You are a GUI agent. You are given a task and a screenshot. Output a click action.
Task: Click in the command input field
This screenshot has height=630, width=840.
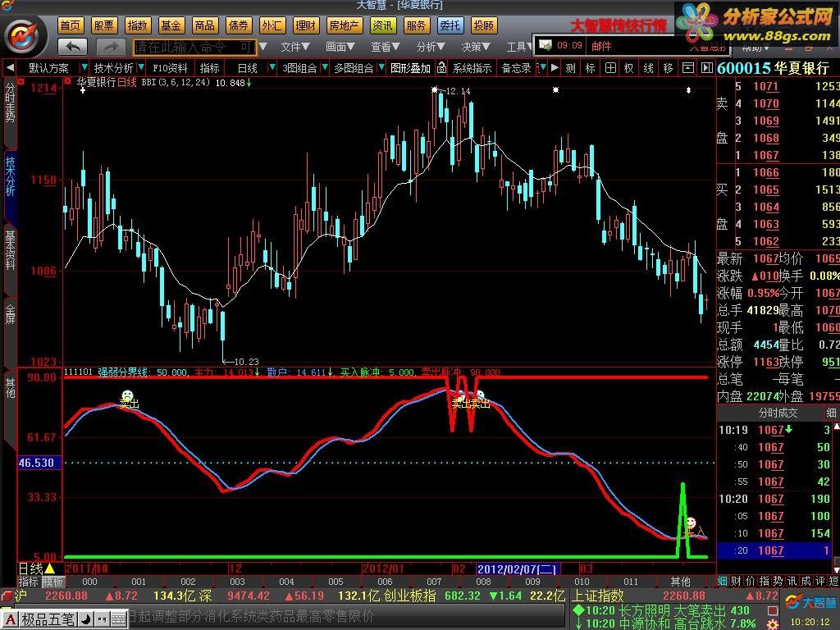coord(194,47)
